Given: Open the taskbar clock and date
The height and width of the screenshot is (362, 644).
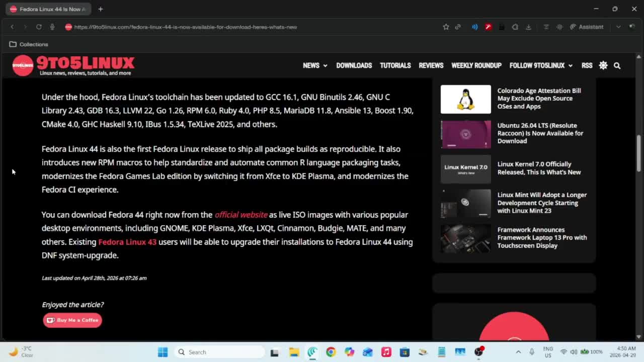Looking at the screenshot, I should pos(622,352).
